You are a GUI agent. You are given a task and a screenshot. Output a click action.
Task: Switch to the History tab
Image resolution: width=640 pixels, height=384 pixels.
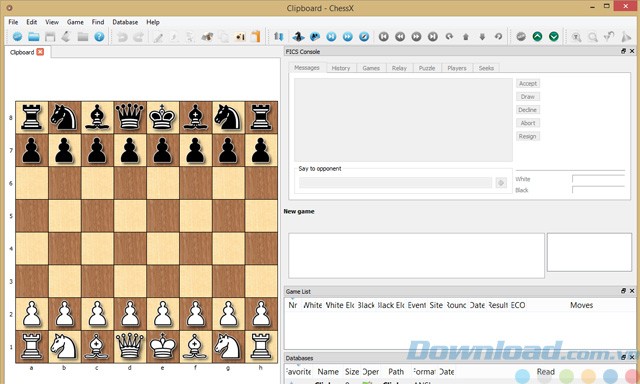point(341,68)
